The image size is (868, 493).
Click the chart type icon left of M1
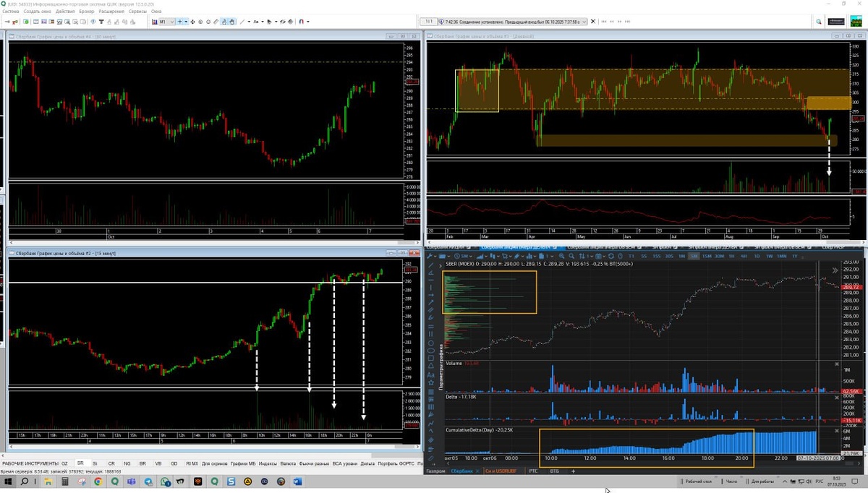[x=155, y=22]
